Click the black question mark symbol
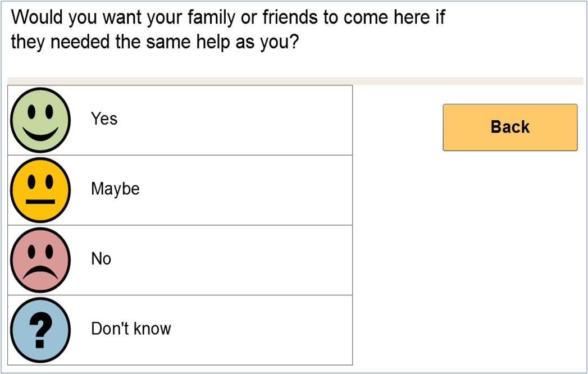Image resolution: width=588 pixels, height=374 pixels. pyautogui.click(x=40, y=330)
